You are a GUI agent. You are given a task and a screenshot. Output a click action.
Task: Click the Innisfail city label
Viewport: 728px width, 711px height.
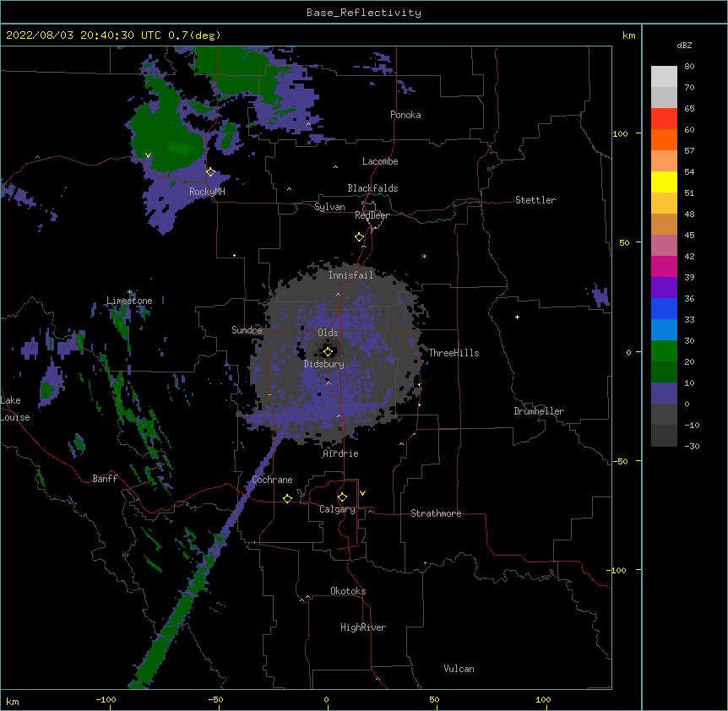pyautogui.click(x=350, y=275)
